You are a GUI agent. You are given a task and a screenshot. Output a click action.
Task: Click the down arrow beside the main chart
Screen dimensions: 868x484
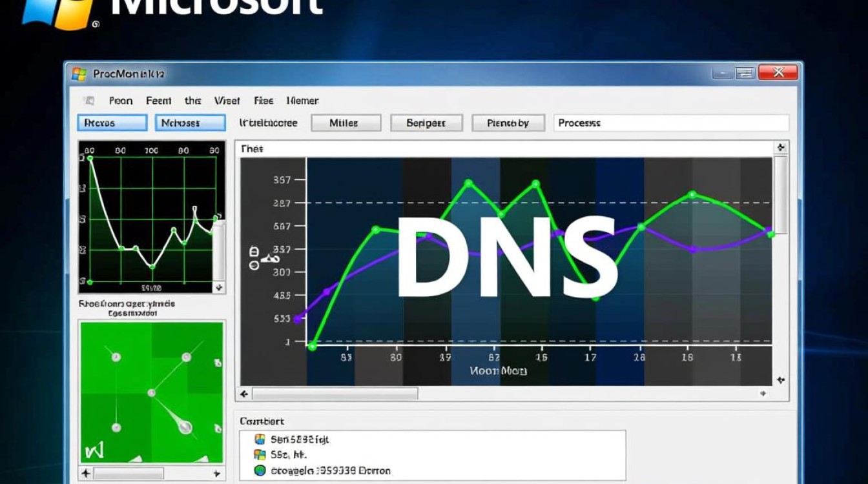[x=781, y=380]
